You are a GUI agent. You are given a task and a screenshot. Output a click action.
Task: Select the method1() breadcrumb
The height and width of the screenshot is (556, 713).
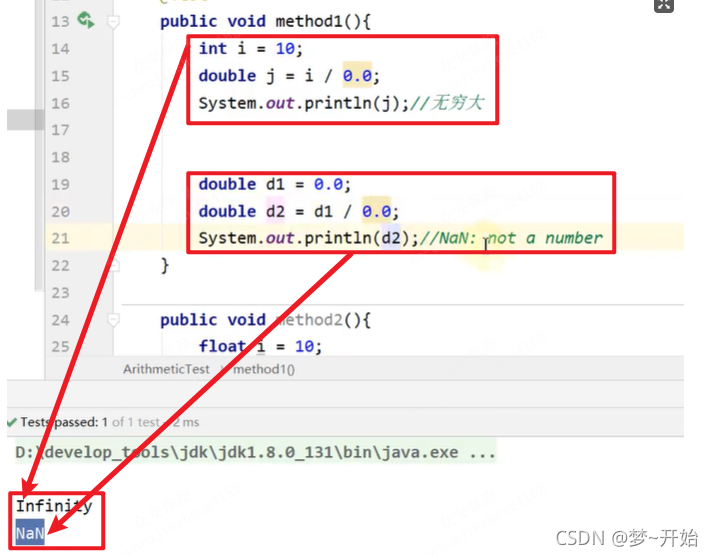(x=264, y=369)
